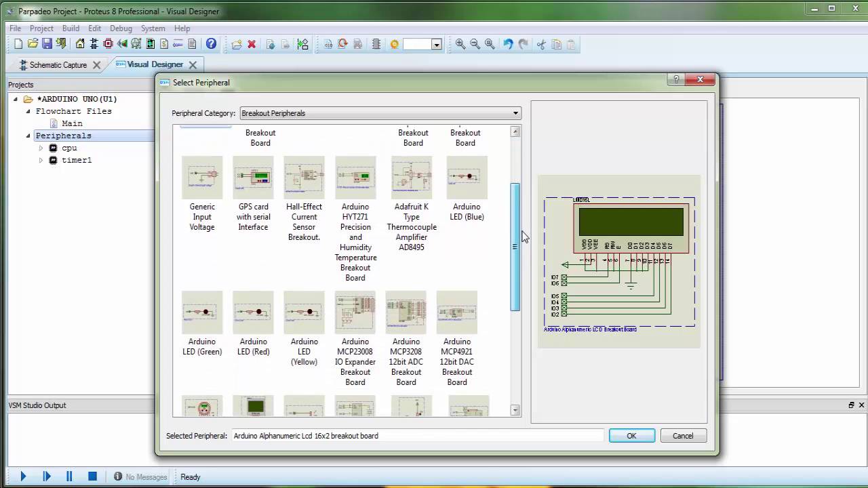Open the System menu
868x488 pixels.
153,28
